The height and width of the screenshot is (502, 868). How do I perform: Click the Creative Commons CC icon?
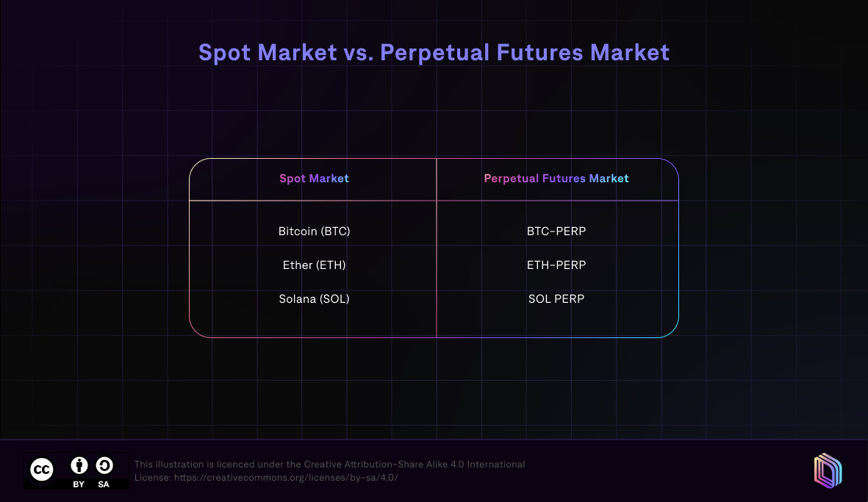[42, 469]
